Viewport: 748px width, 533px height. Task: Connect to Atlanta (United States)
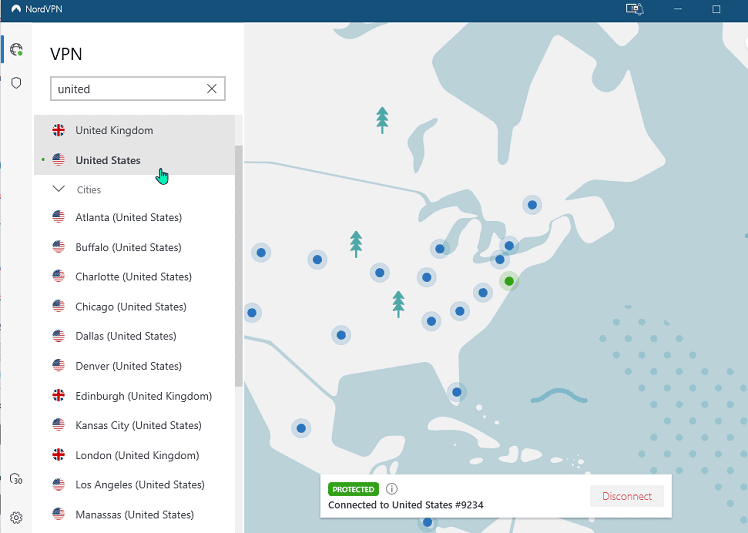pos(135,218)
